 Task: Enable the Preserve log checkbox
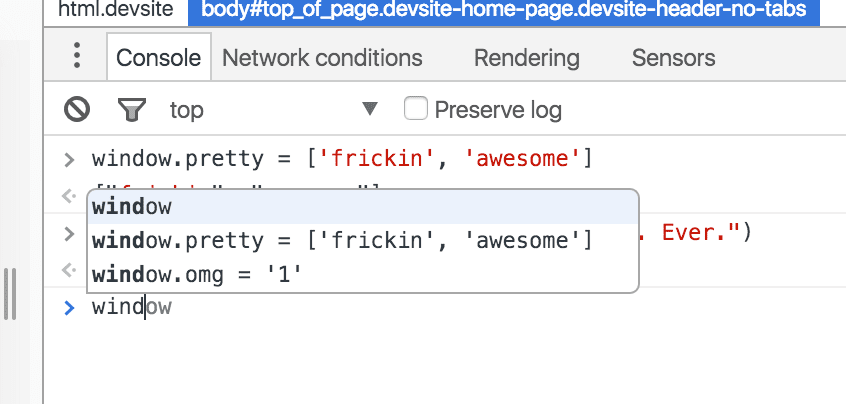pos(416,109)
